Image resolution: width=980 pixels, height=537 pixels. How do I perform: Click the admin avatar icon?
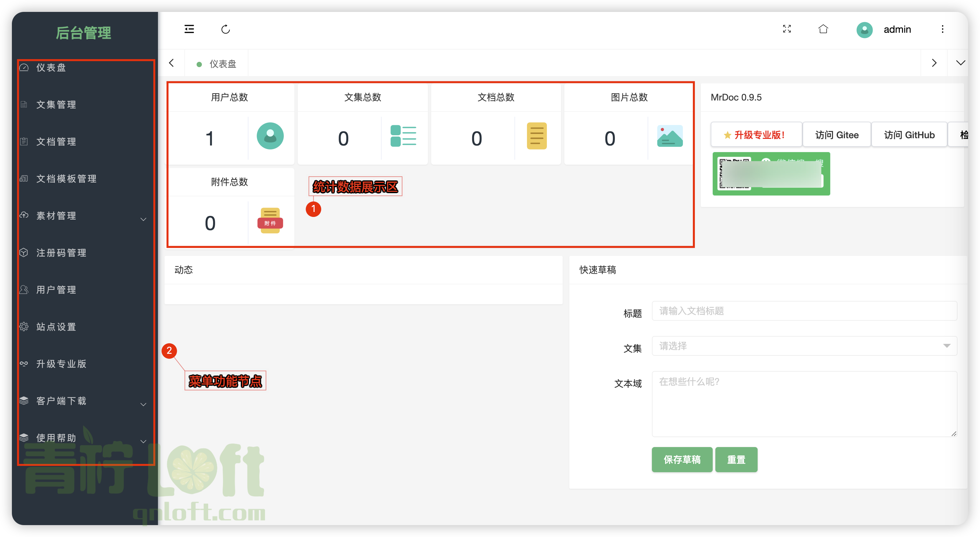tap(864, 30)
